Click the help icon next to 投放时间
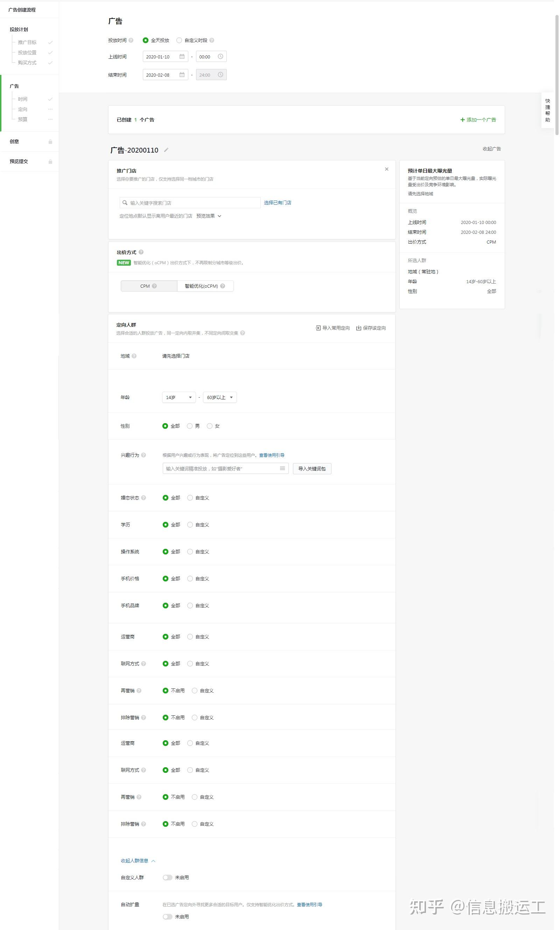 click(x=131, y=40)
